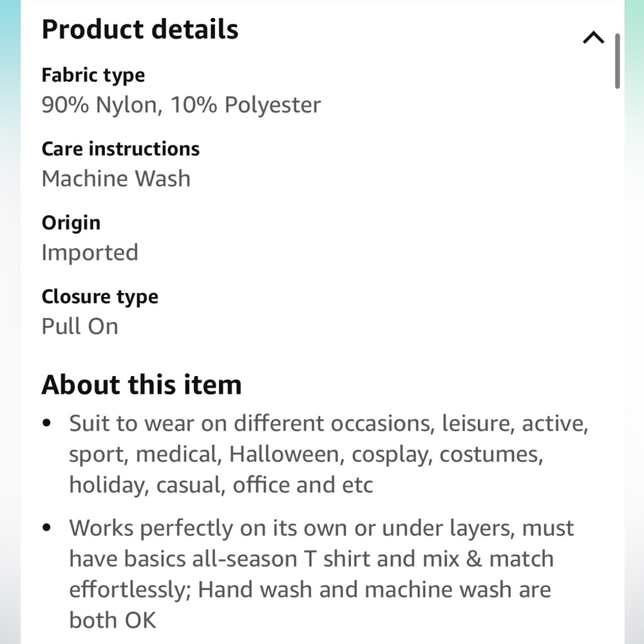Viewport: 644px width, 644px height.
Task: Click the Fabric type label
Action: click(x=93, y=75)
